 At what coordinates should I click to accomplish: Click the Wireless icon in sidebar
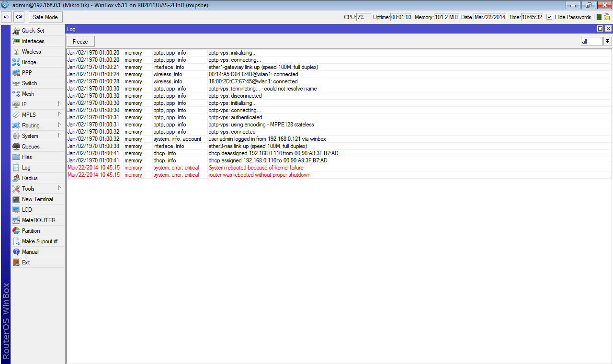click(x=16, y=52)
